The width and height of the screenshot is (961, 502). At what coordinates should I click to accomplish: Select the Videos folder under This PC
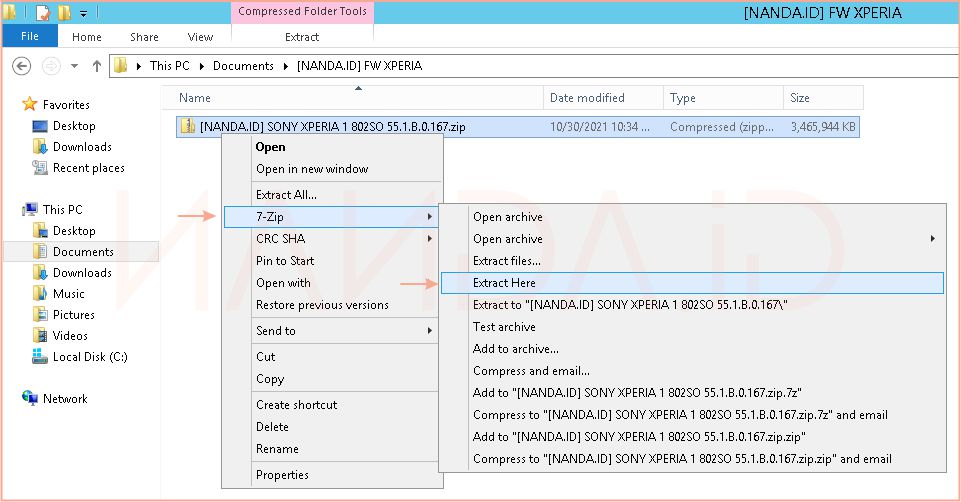pos(70,336)
